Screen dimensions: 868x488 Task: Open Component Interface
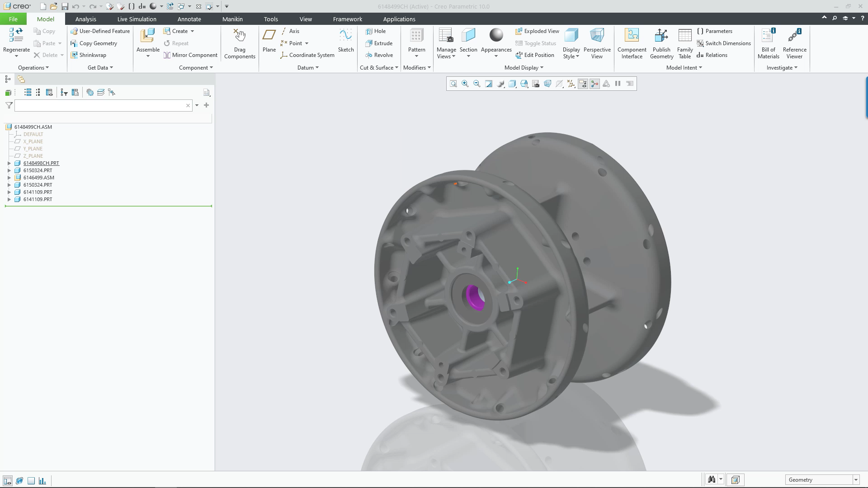pyautogui.click(x=632, y=43)
